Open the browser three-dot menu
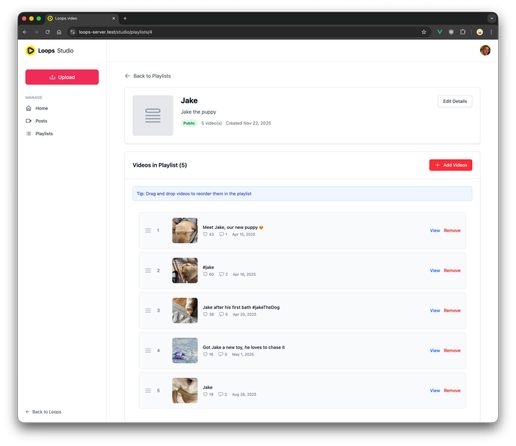516x446 pixels. coord(491,32)
